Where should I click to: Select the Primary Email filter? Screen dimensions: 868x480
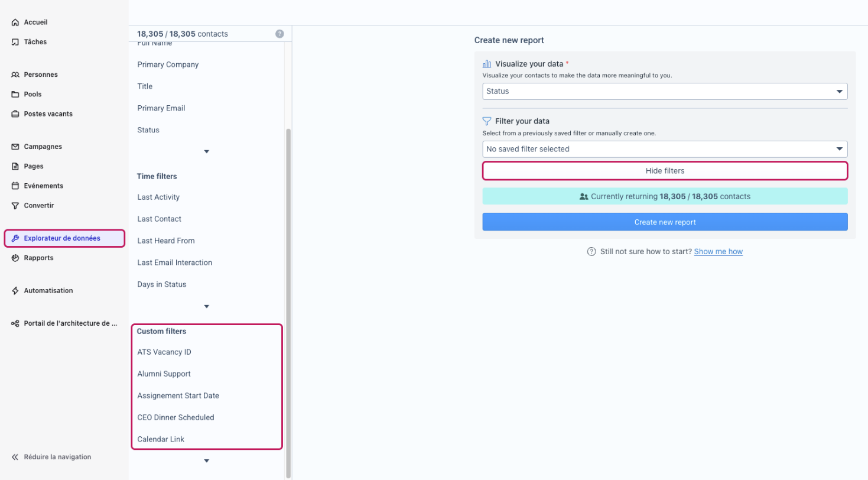pyautogui.click(x=161, y=108)
